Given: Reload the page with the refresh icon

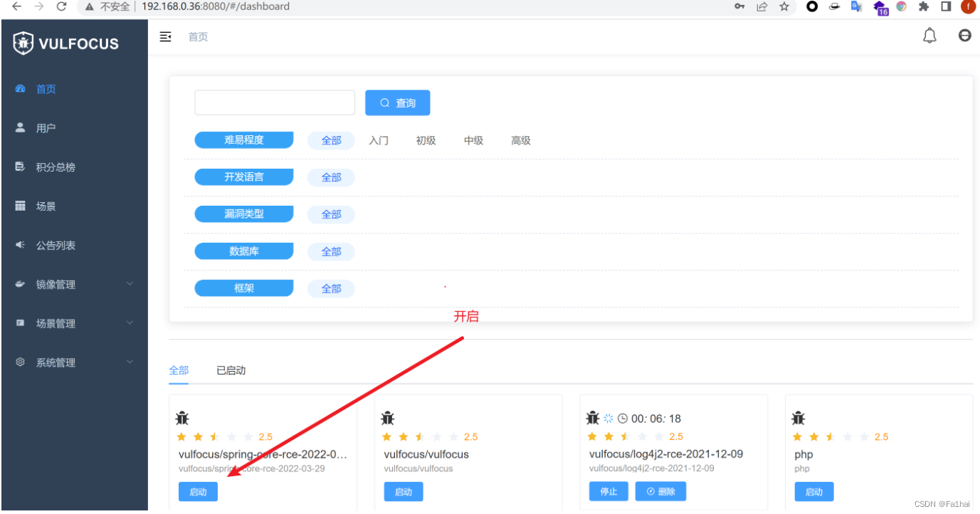Looking at the screenshot, I should coord(61,6).
